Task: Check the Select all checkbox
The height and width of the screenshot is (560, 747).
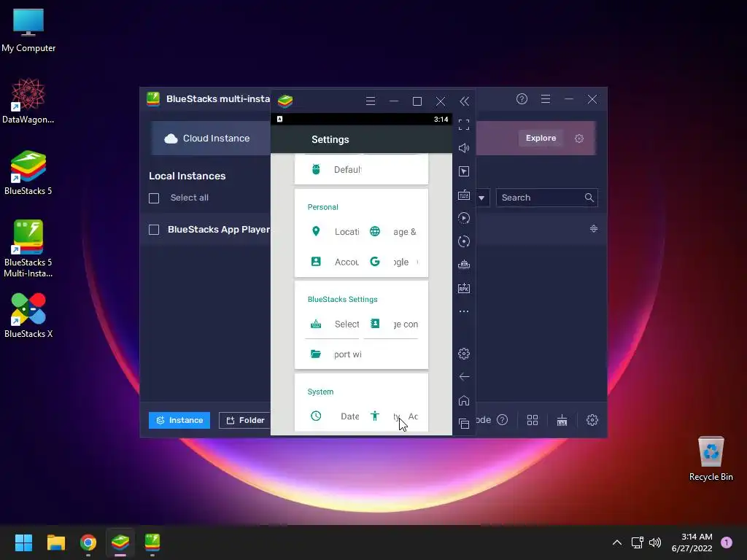Action: 154,198
